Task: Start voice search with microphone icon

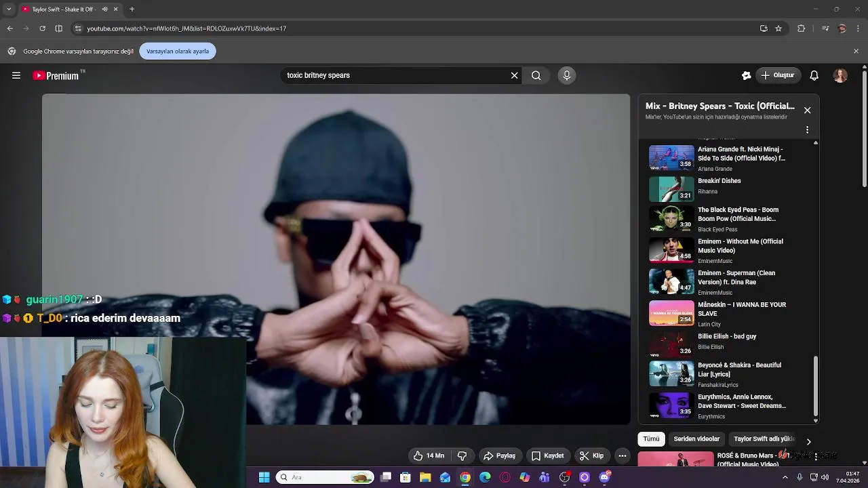Action: (567, 75)
